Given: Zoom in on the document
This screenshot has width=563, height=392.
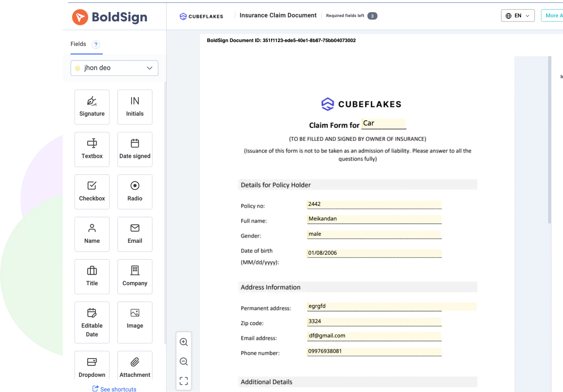Looking at the screenshot, I should pos(184,342).
